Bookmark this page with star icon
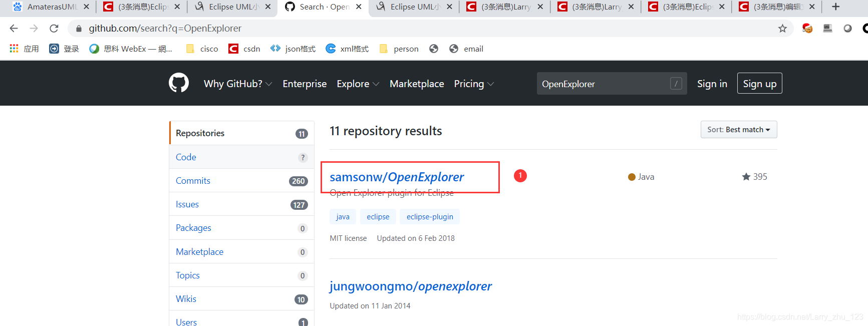Viewport: 868px width, 326px height. [x=782, y=29]
